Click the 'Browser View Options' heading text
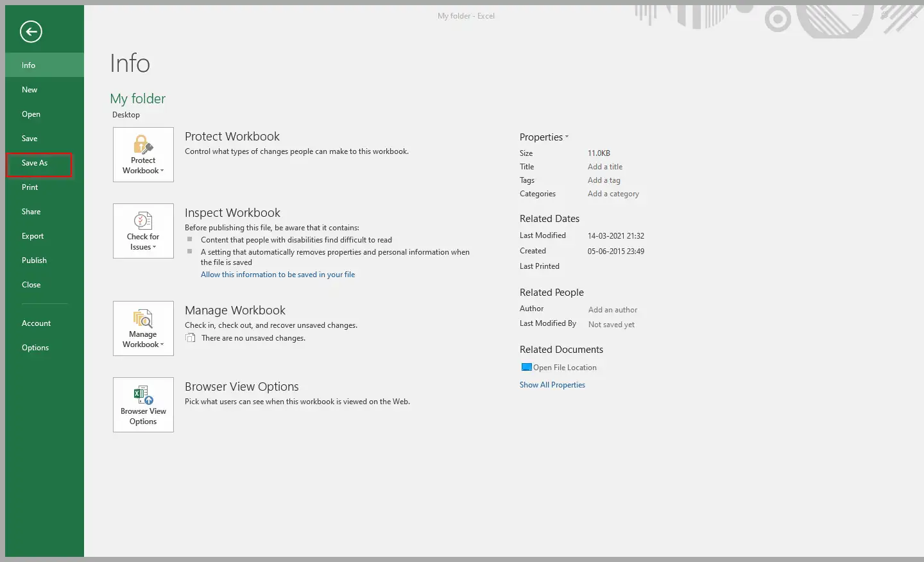This screenshot has width=924, height=562. pyautogui.click(x=242, y=386)
